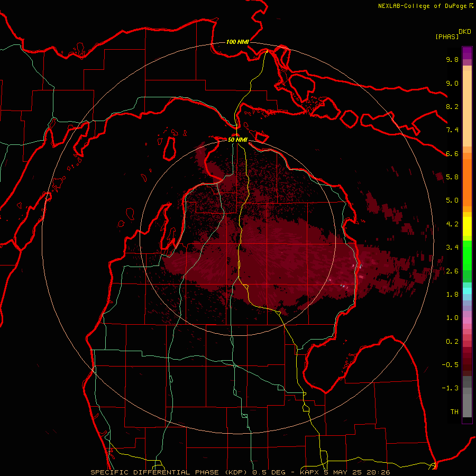The width and height of the screenshot is (476, 476).
Task: Click the DKD product code label
Action: click(x=465, y=32)
